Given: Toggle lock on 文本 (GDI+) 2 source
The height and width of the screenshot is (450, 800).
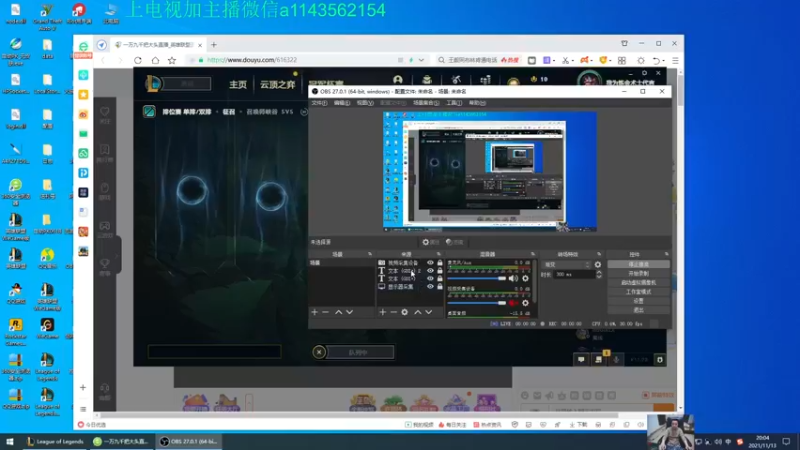Looking at the screenshot, I should [440, 271].
